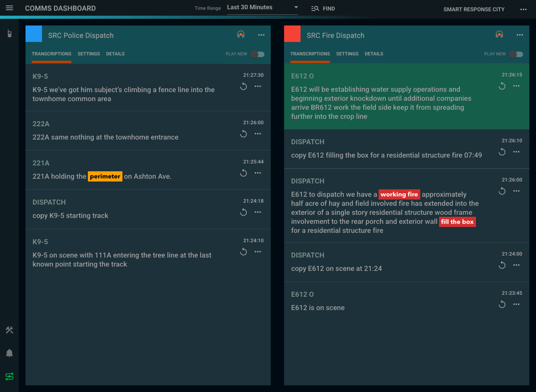Viewport: 536px width, 392px height.
Task: Toggle PLAY NEW for Fire Dispatch
Action: point(516,54)
